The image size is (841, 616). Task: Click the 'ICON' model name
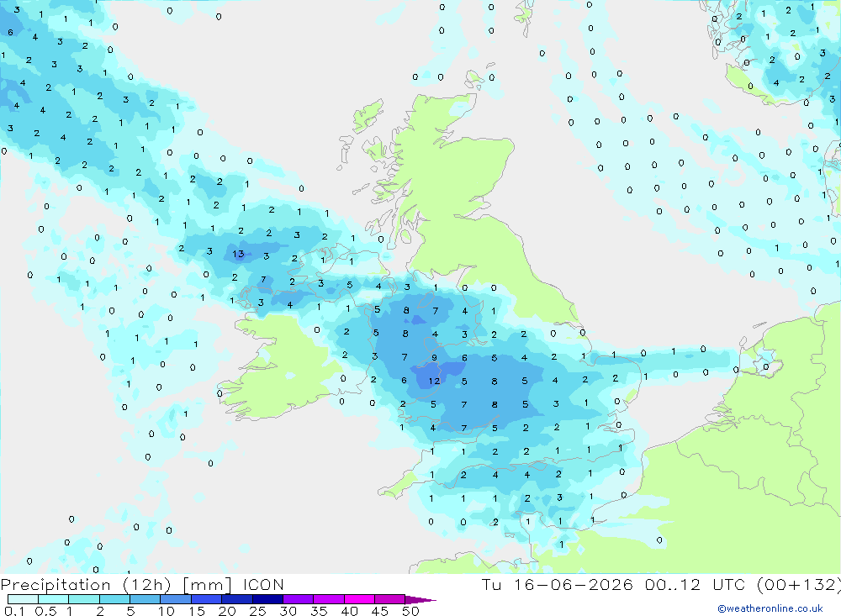(263, 584)
